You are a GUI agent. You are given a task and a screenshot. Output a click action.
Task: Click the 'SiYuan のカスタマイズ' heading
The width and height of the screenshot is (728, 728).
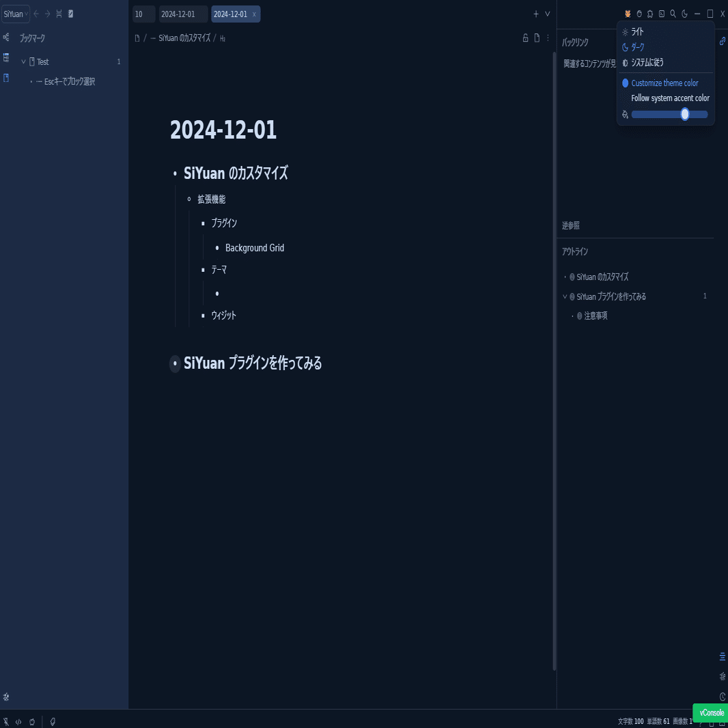coord(236,173)
